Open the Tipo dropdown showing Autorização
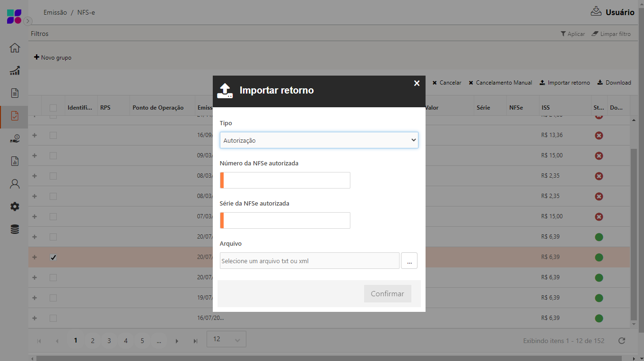The width and height of the screenshot is (644, 361). coord(319,140)
